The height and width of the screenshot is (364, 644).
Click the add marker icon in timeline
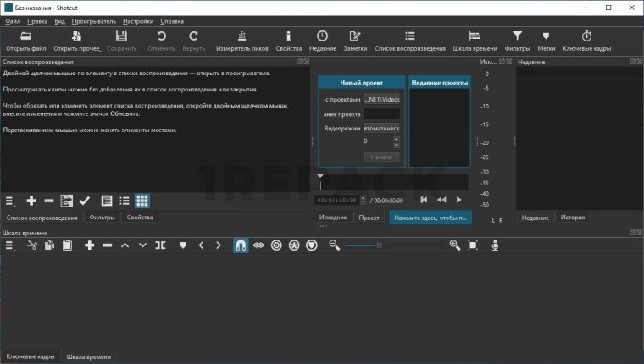coord(182,245)
